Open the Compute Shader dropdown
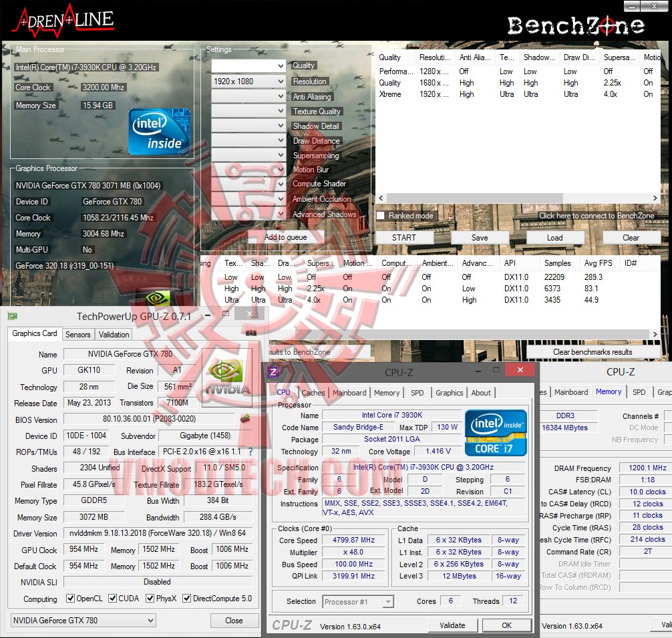 click(248, 184)
